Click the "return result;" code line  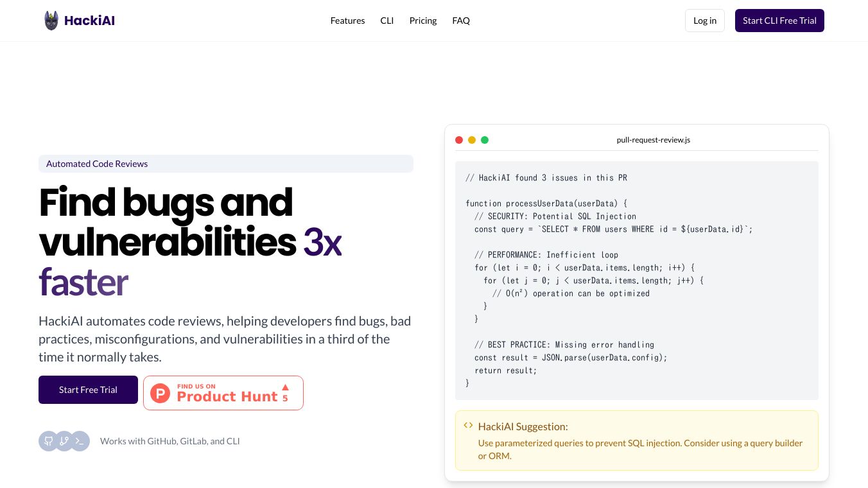coord(506,370)
